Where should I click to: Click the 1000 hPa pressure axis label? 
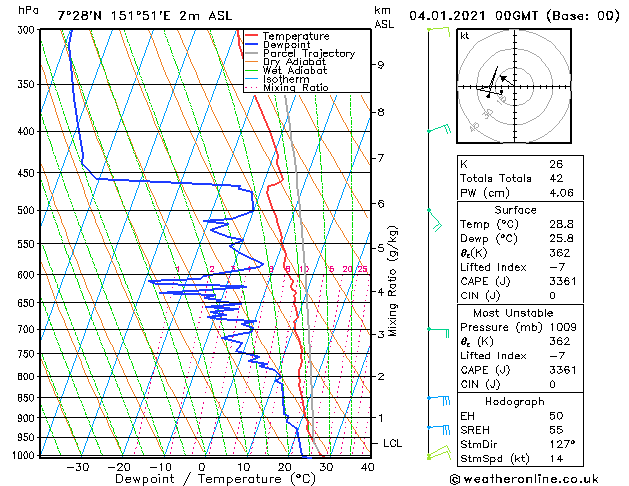[x=26, y=456]
